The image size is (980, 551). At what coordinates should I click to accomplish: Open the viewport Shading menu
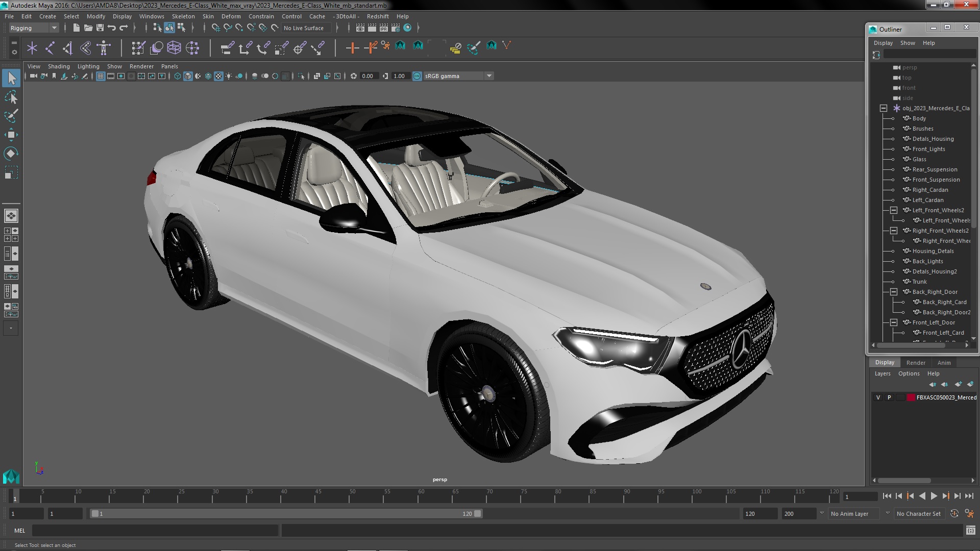click(x=59, y=66)
